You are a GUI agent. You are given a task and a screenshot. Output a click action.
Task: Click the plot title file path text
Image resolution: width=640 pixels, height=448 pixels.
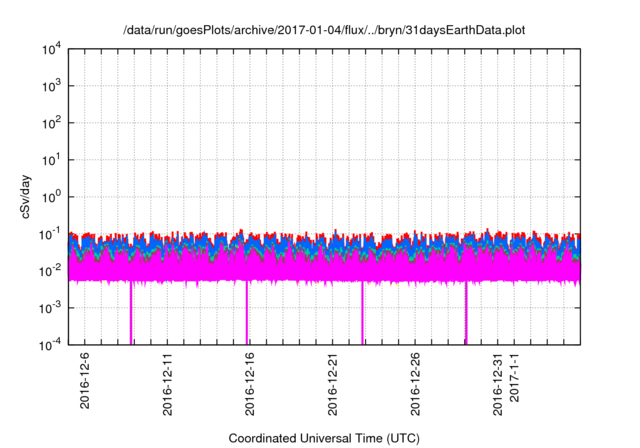tap(324, 30)
